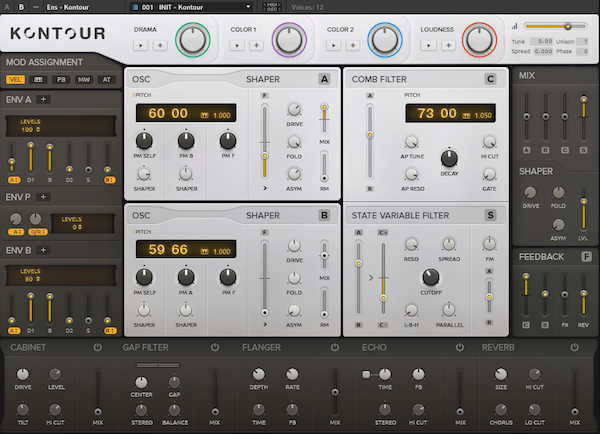
Task: Select the AT mod assignment tab
Action: point(106,80)
